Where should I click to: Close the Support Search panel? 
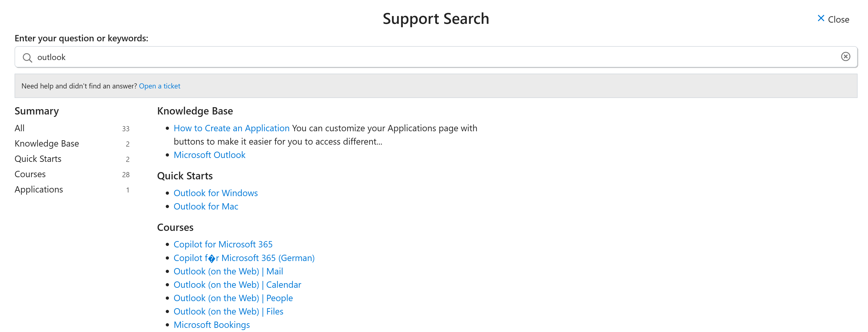833,19
